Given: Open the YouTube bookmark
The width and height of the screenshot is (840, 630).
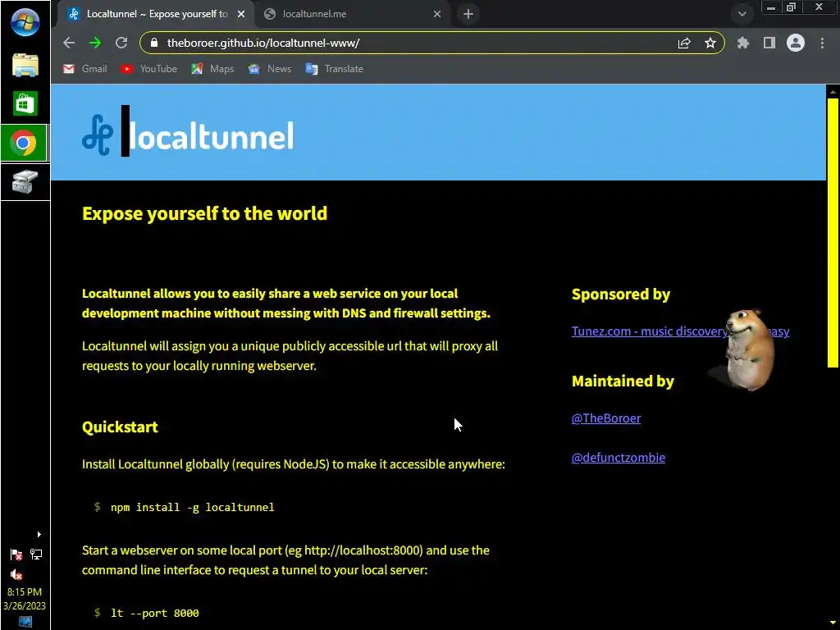Looking at the screenshot, I should click(x=149, y=69).
